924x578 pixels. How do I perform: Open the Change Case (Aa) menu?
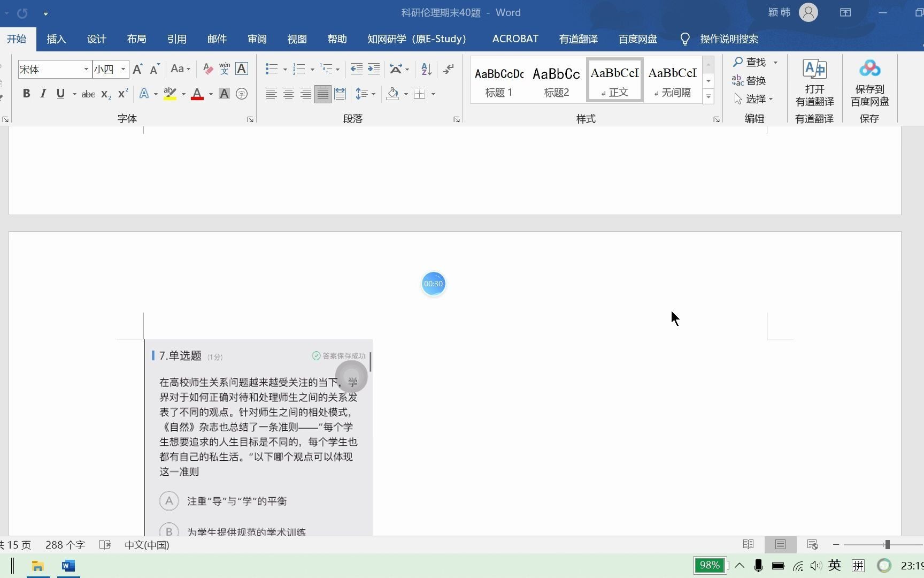coord(180,69)
